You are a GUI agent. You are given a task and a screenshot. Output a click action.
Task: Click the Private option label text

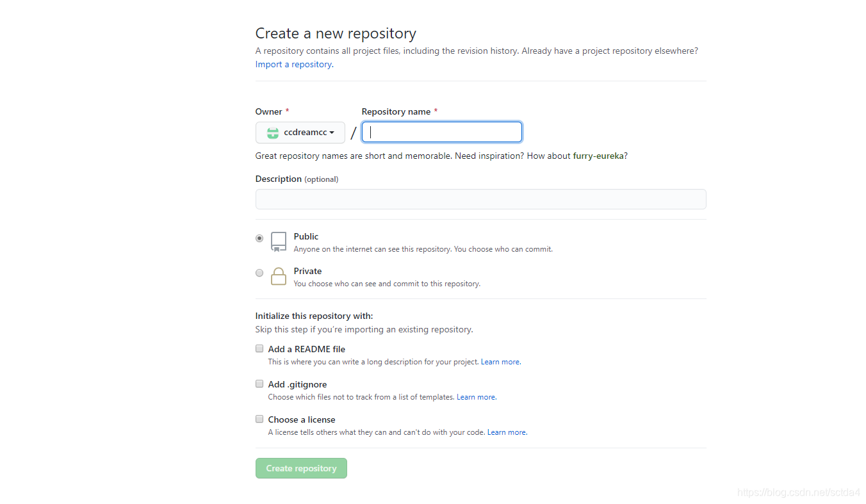click(x=308, y=271)
